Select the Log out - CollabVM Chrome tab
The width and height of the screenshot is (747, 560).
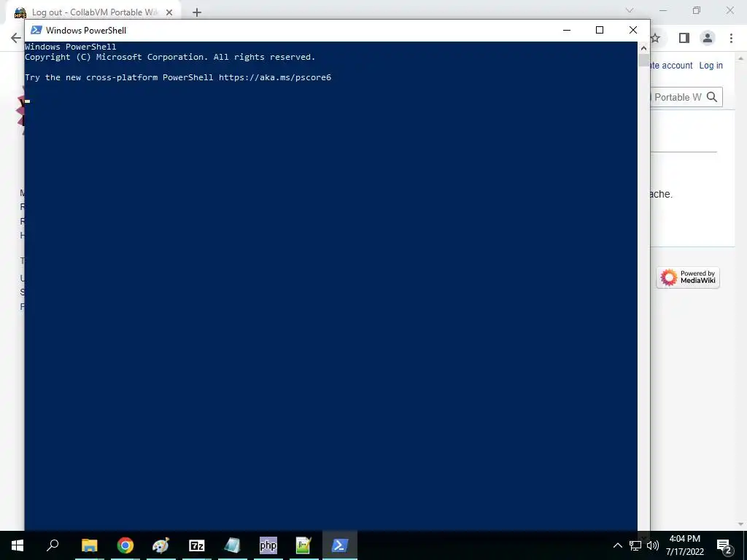93,12
